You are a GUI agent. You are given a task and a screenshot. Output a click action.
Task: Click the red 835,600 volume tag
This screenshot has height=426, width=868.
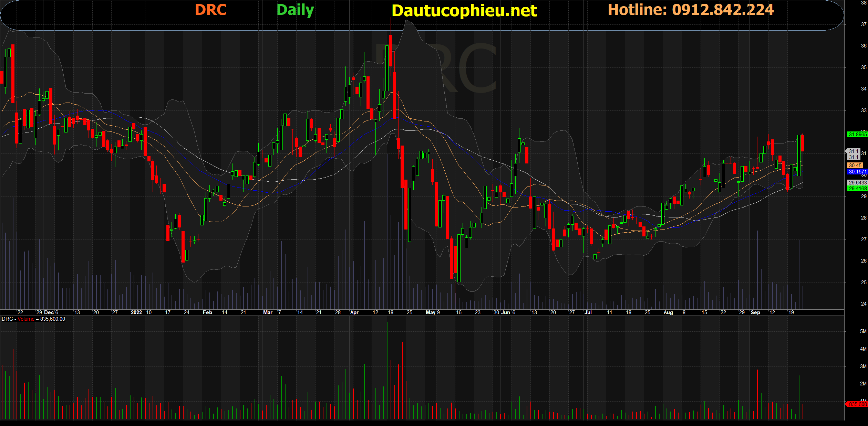click(x=857, y=404)
